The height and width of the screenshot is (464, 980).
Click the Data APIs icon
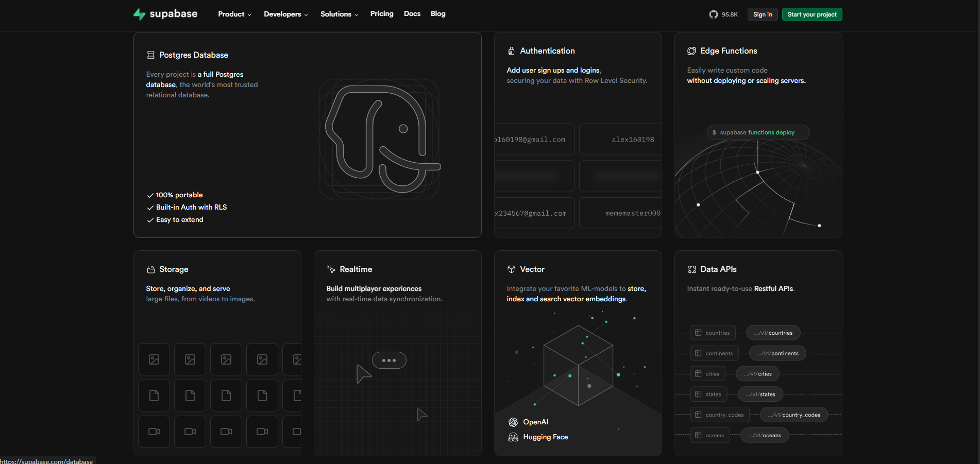click(691, 269)
